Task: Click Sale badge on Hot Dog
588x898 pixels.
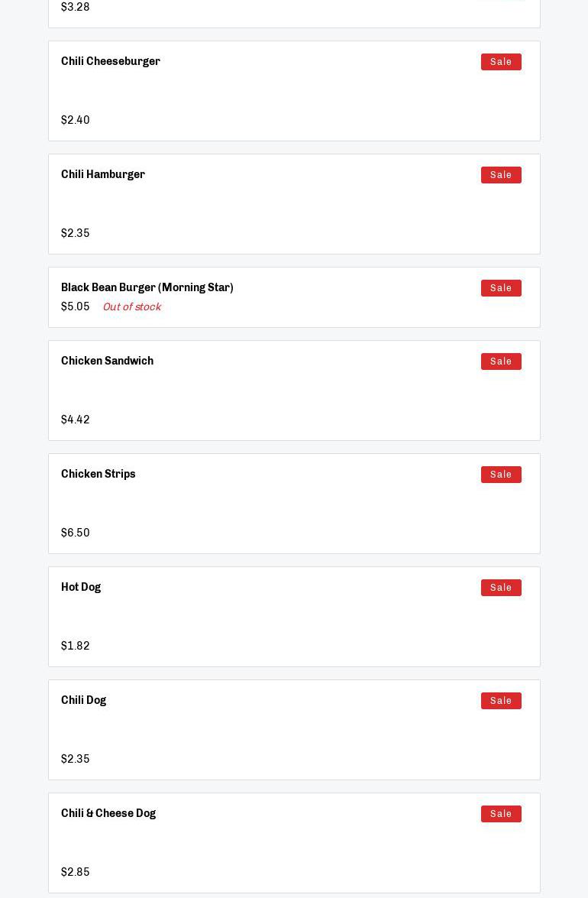Action: 501,588
